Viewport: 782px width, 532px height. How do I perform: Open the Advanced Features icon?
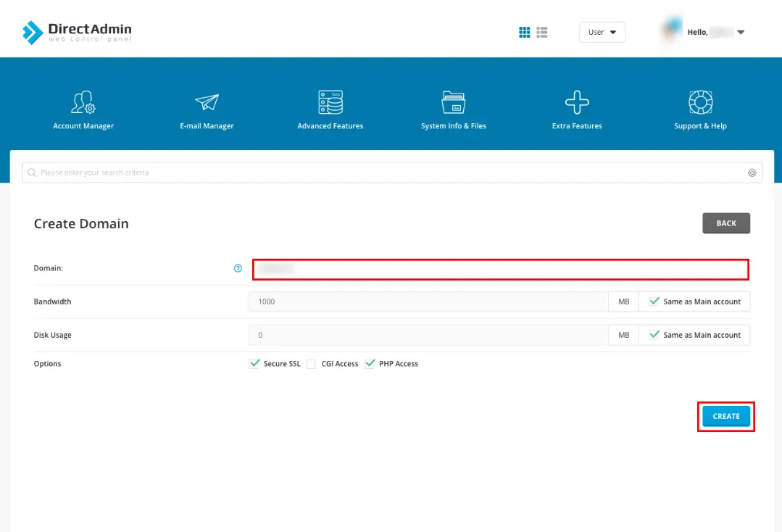pyautogui.click(x=330, y=103)
